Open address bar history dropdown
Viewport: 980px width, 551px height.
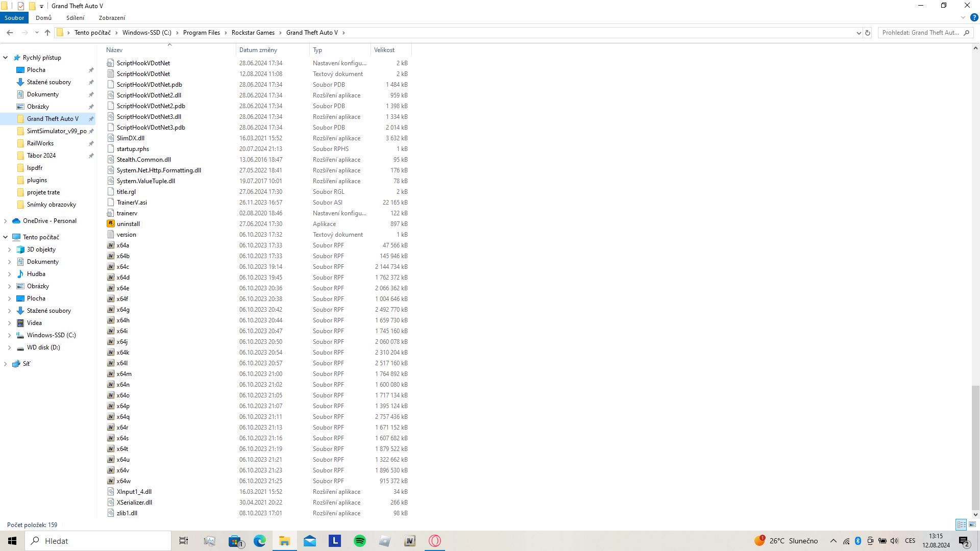tap(859, 33)
